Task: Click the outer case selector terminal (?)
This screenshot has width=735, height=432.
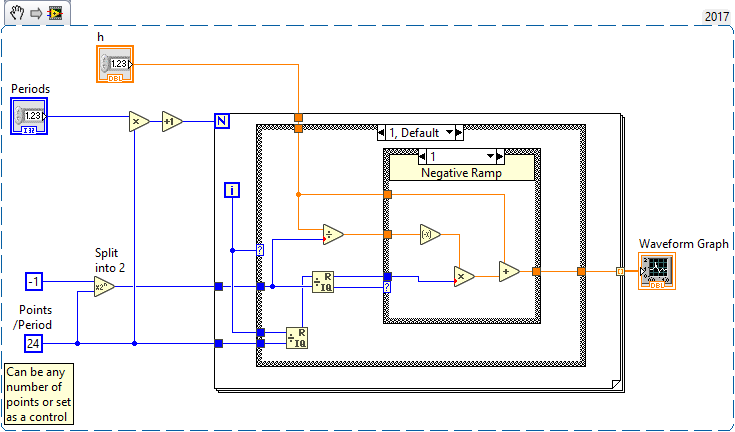Action: coord(260,250)
